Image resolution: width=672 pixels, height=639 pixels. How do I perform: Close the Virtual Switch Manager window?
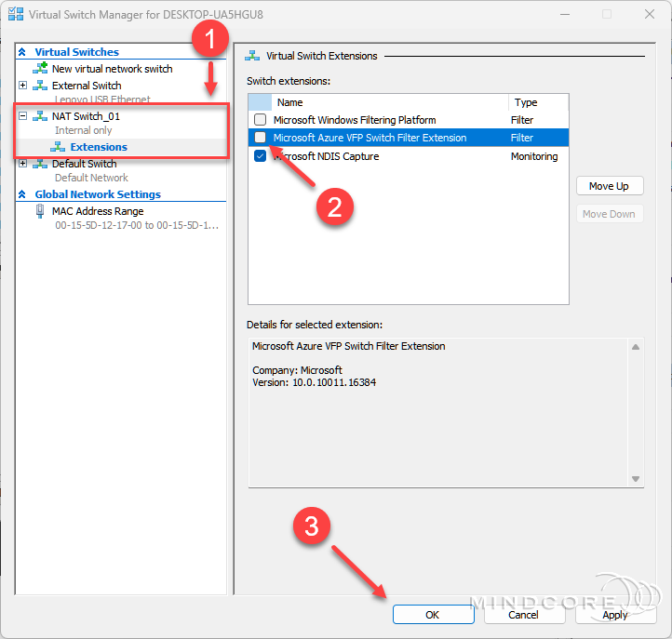point(650,14)
